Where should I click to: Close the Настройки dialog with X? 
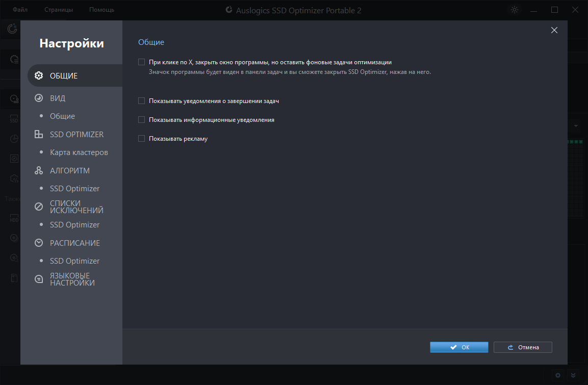pos(554,31)
